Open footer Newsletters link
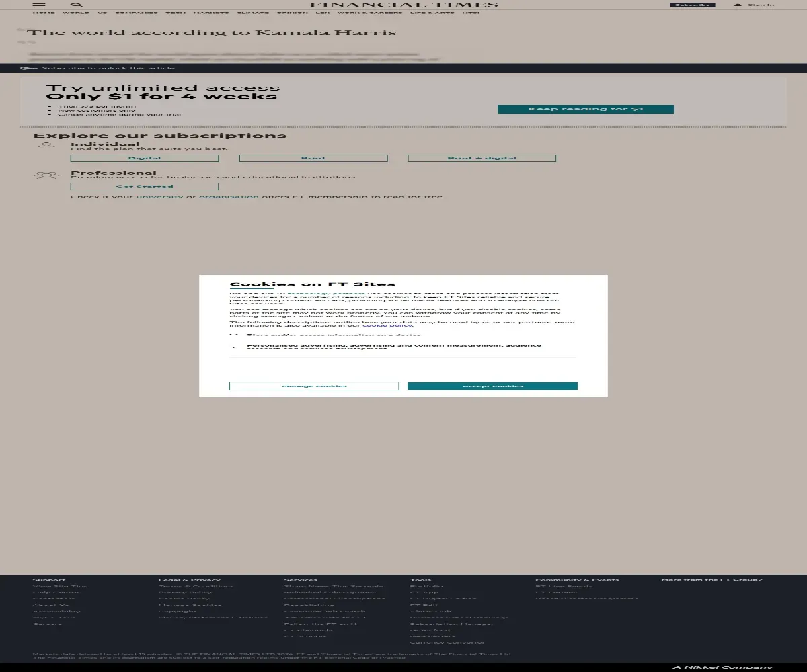The width and height of the screenshot is (807, 672). [432, 636]
